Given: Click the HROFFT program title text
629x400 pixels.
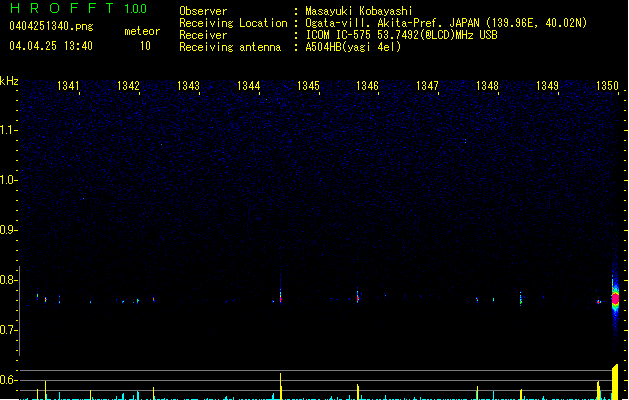Looking at the screenshot, I should (x=61, y=8).
